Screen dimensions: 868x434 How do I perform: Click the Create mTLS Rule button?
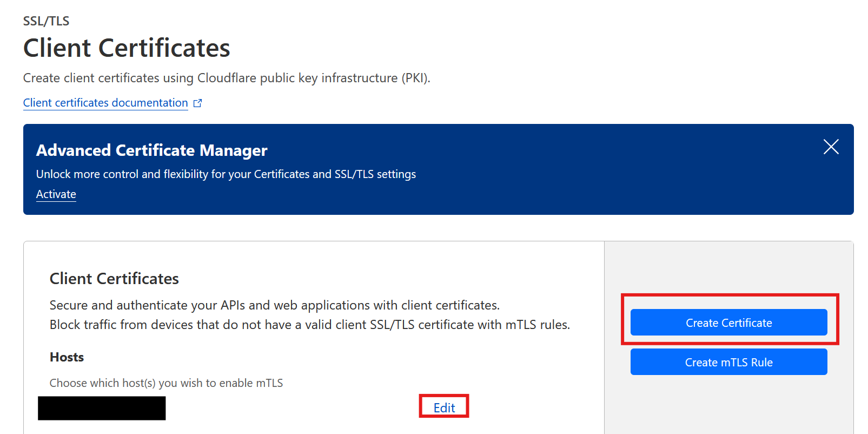point(728,362)
